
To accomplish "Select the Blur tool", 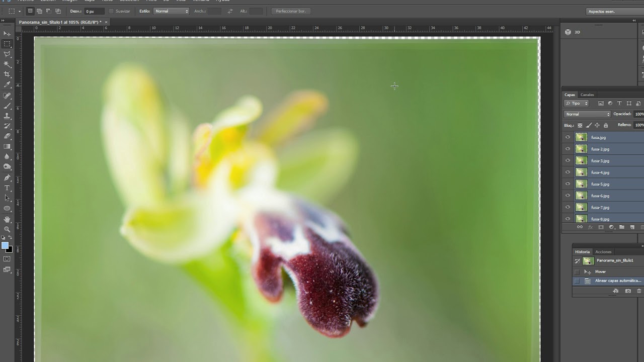I will [x=7, y=157].
